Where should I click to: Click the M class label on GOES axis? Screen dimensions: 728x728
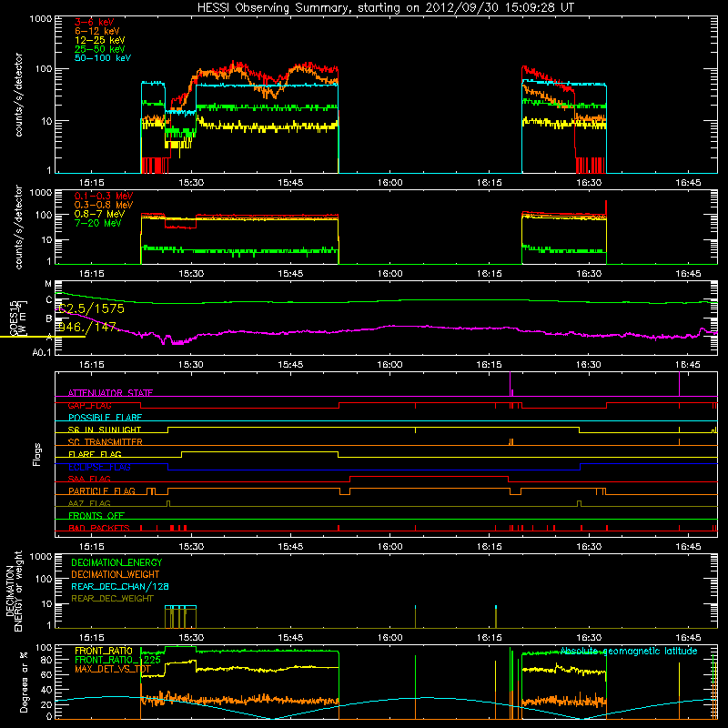(48, 284)
